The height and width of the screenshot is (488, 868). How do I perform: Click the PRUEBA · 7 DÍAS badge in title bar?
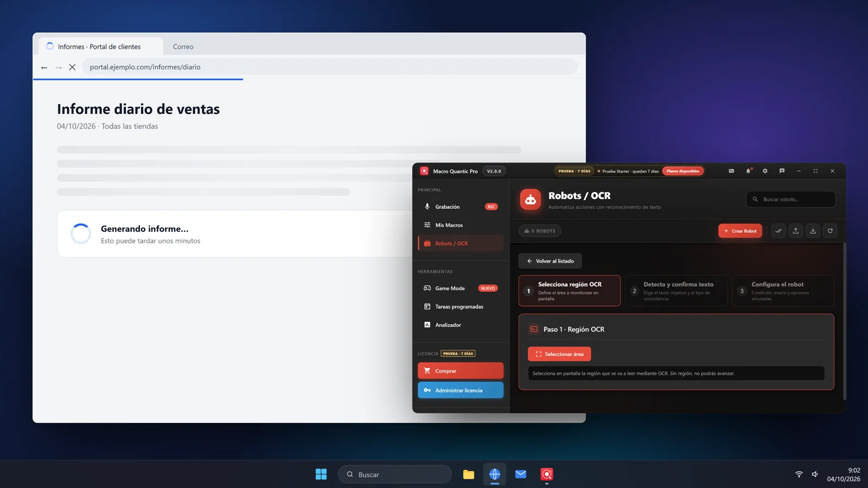(575, 171)
